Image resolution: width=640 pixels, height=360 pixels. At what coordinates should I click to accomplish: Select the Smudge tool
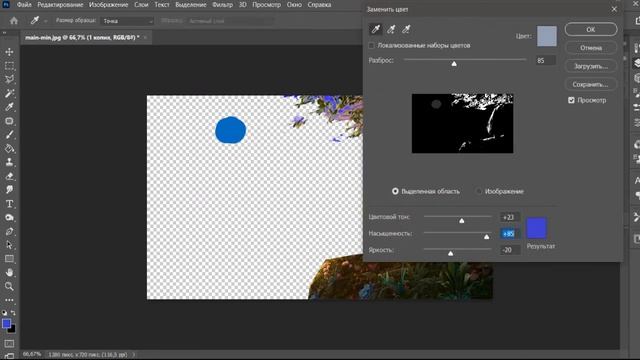(x=9, y=190)
